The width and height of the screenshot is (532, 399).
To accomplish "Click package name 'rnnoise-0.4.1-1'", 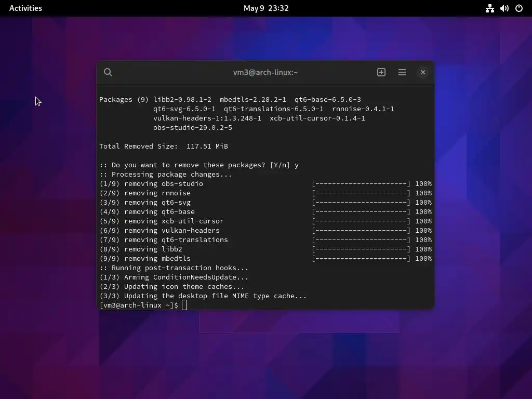I will pyautogui.click(x=363, y=109).
